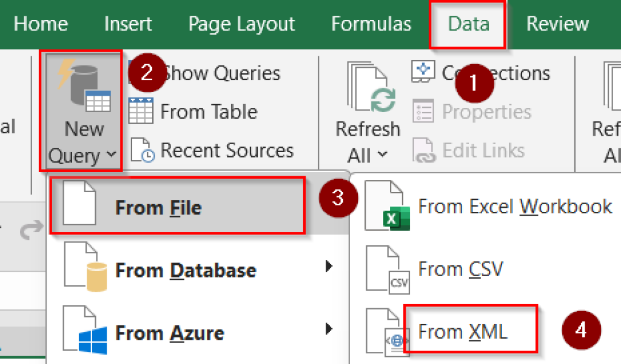Click the CSV file icon
This screenshot has height=364, width=621.
click(388, 269)
